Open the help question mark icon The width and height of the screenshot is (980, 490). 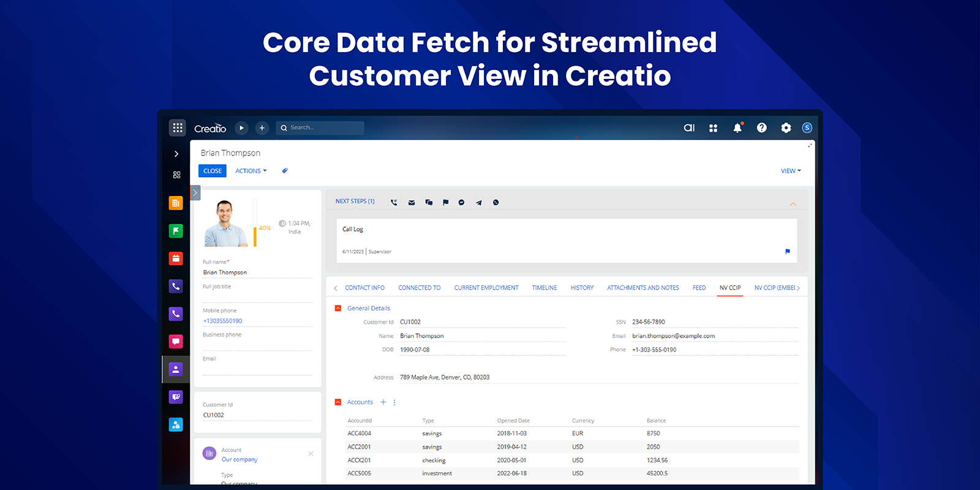pos(761,127)
